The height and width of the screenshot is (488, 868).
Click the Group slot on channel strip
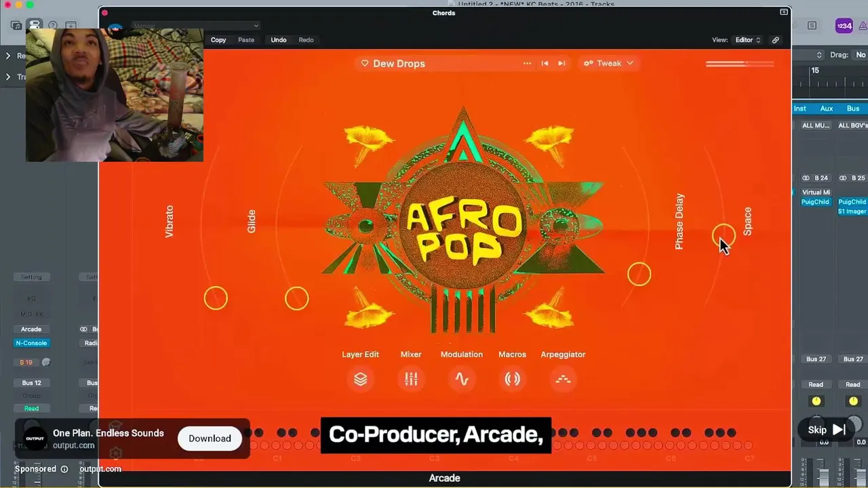31,396
